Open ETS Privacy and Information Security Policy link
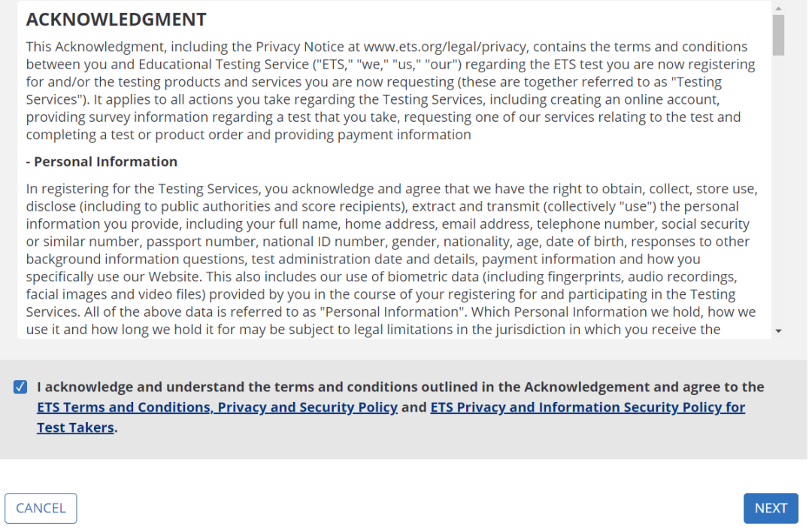The image size is (812, 529). 587,408
